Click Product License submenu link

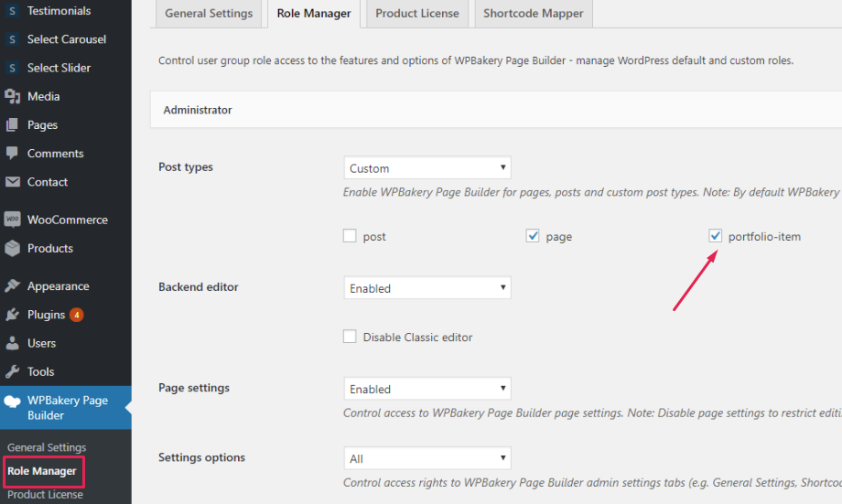[x=45, y=494]
